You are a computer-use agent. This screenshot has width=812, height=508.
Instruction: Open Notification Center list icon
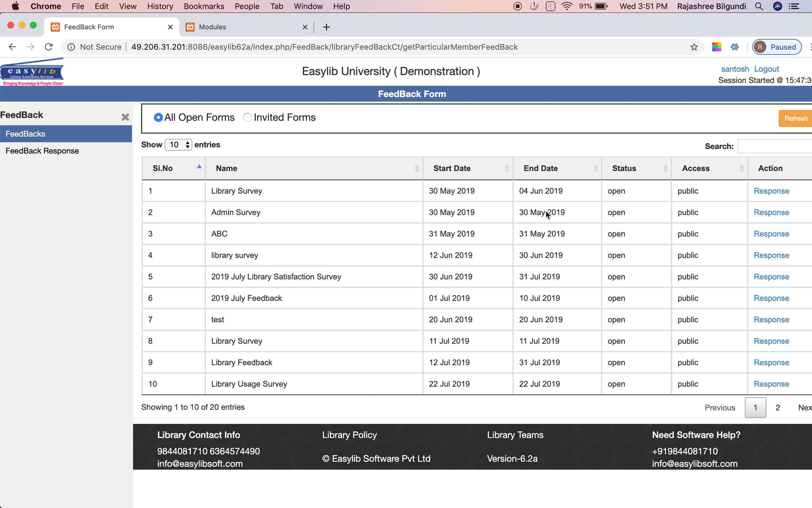794,6
